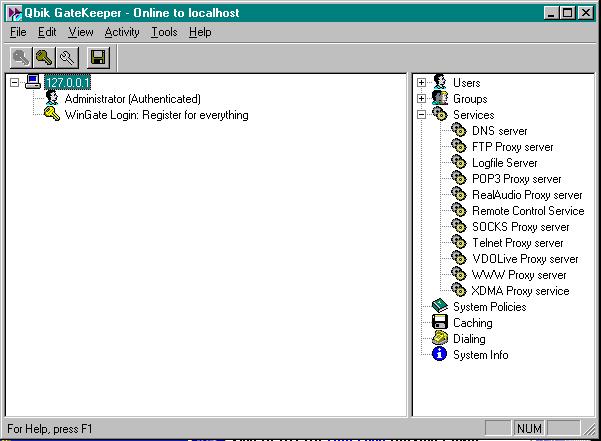Click the NUM status bar indicator

(x=529, y=428)
